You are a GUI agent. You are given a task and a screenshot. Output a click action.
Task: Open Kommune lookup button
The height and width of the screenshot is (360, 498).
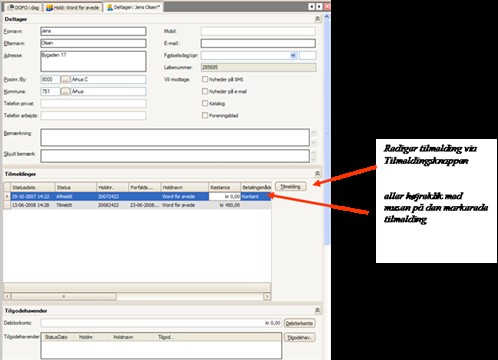point(66,92)
